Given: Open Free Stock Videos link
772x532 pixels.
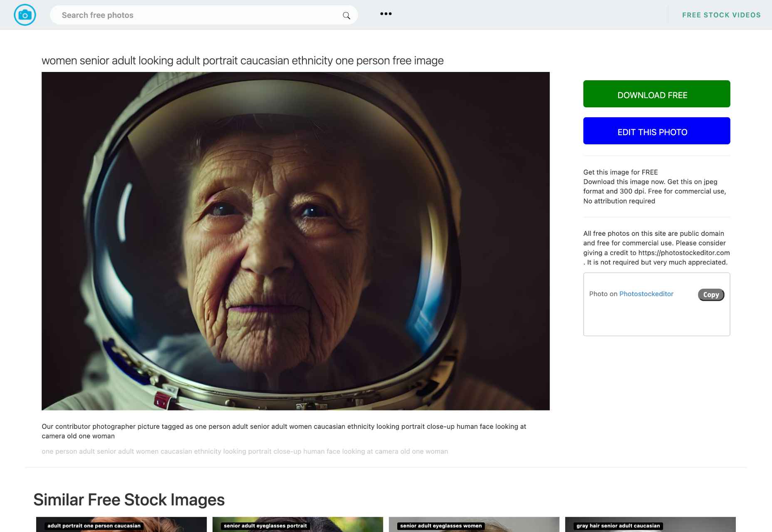Looking at the screenshot, I should tap(721, 15).
